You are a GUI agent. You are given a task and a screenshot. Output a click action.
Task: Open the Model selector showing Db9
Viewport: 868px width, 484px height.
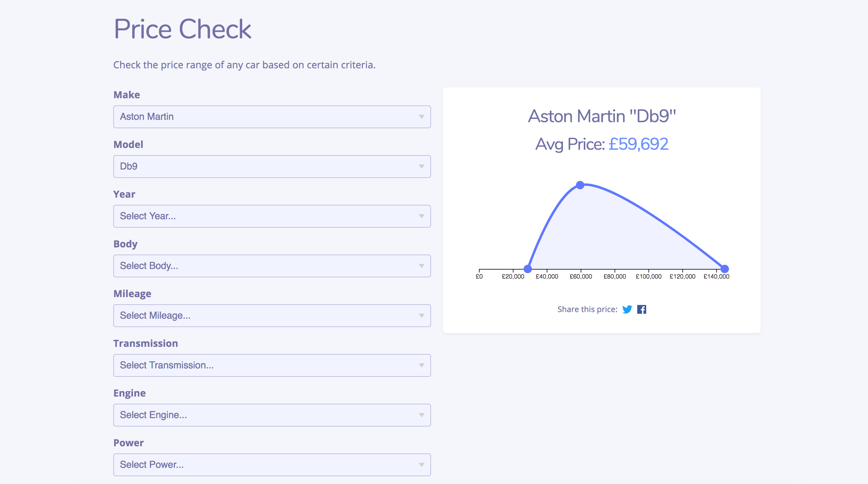point(272,167)
